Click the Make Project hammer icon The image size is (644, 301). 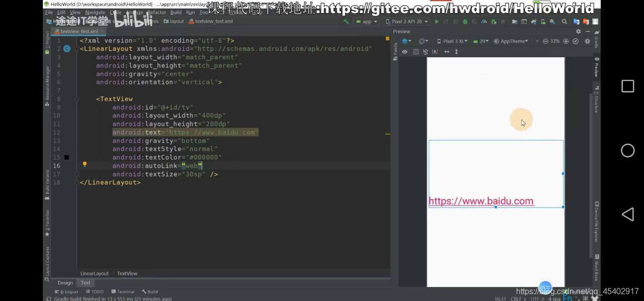(346, 22)
